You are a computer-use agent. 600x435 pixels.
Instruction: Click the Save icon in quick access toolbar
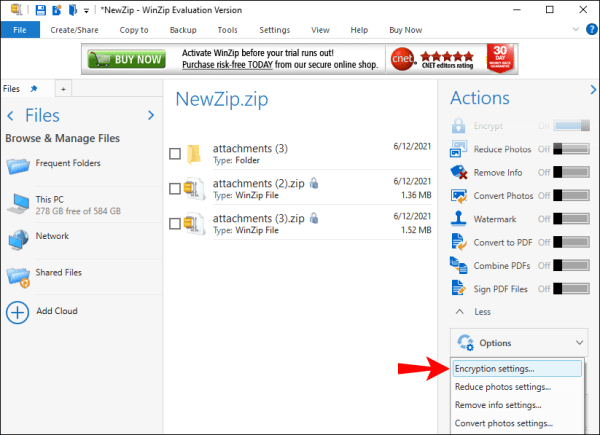41,10
